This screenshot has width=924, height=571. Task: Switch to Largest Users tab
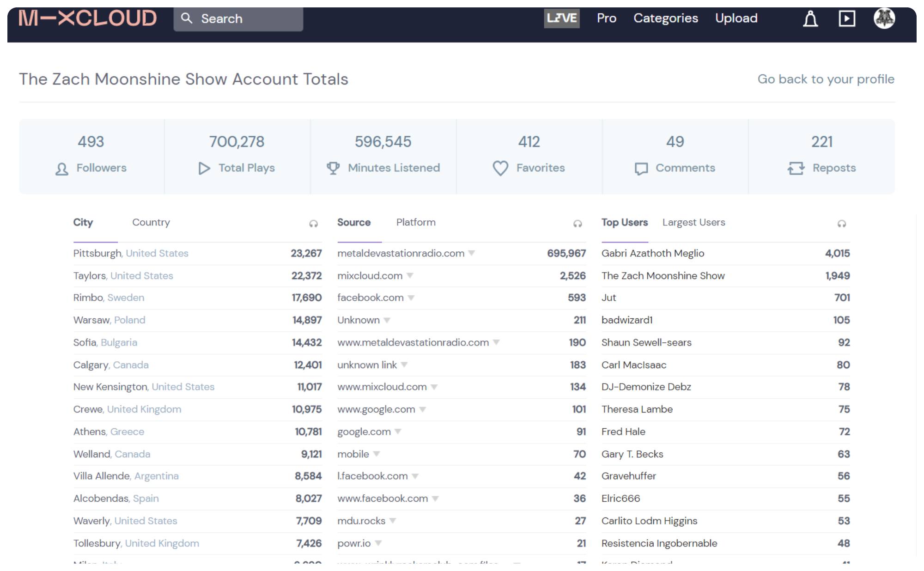(694, 222)
